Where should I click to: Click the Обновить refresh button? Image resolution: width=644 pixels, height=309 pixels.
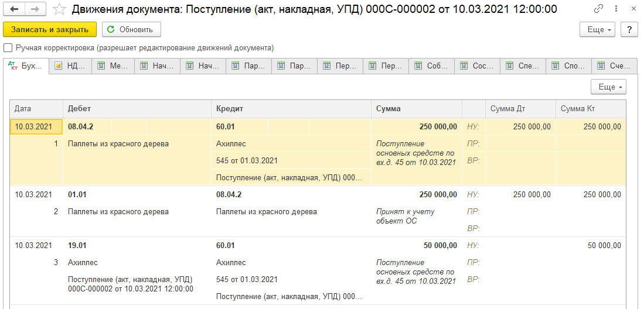pyautogui.click(x=131, y=29)
